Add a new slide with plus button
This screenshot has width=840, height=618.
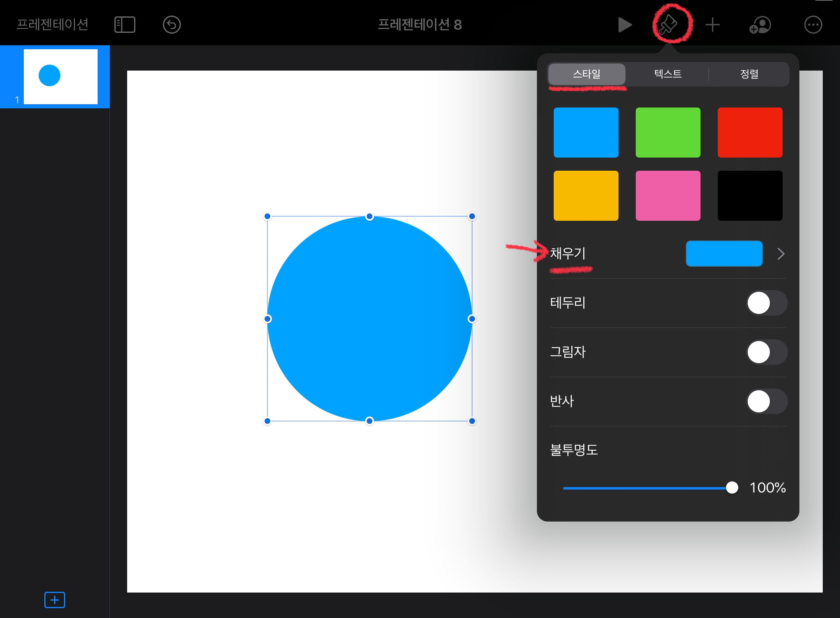tap(55, 600)
